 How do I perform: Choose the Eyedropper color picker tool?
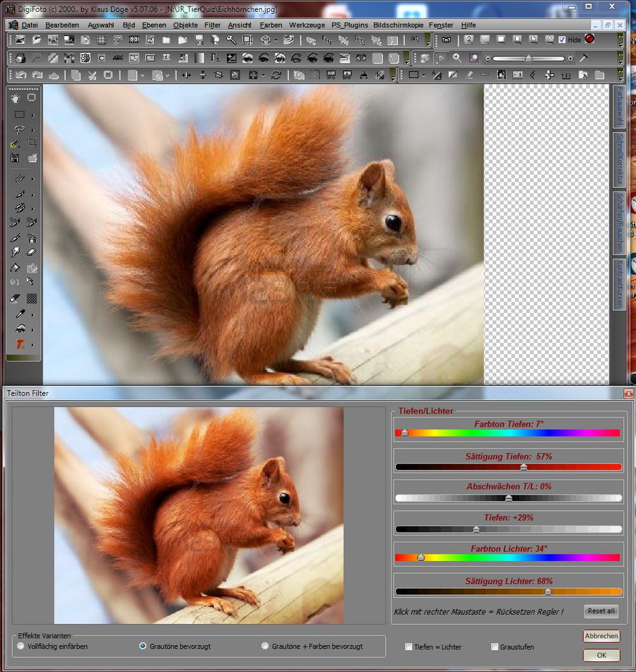tap(20, 314)
